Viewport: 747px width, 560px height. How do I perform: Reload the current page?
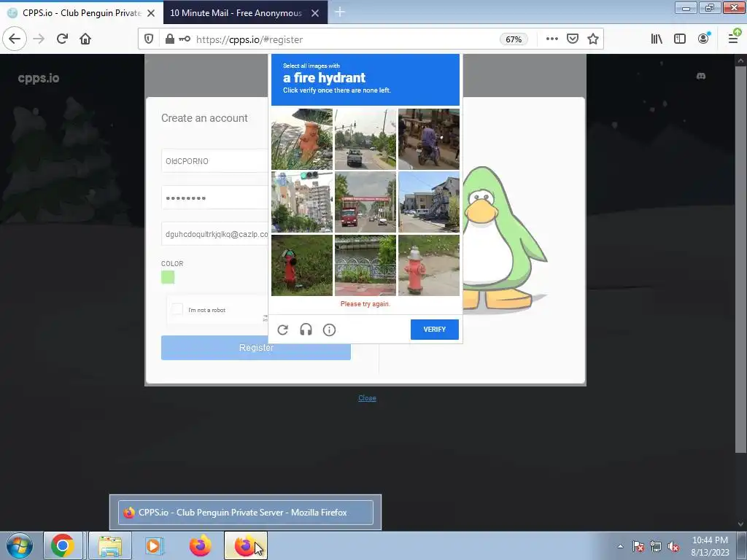click(62, 39)
